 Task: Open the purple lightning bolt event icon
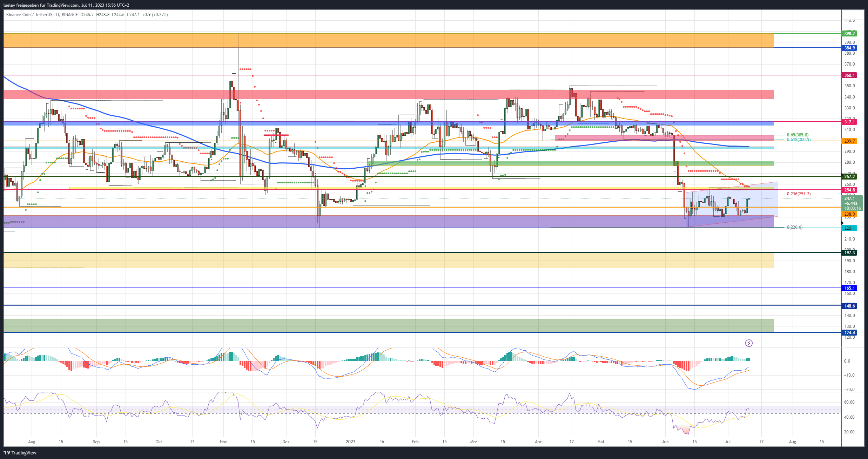pyautogui.click(x=749, y=343)
